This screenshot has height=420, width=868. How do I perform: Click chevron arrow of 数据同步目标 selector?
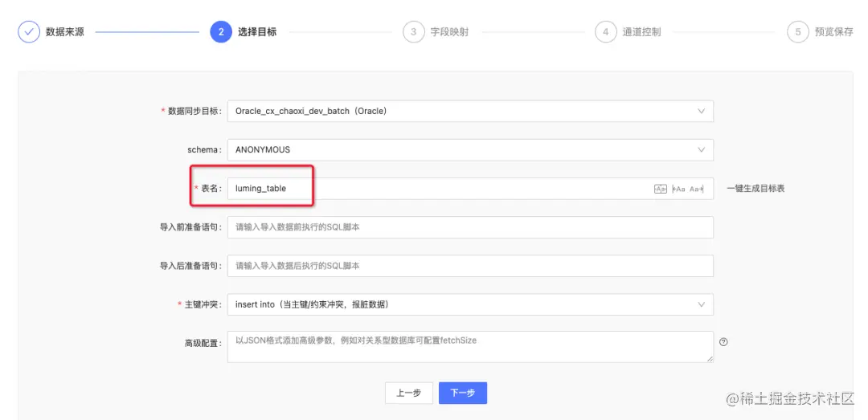tap(702, 111)
